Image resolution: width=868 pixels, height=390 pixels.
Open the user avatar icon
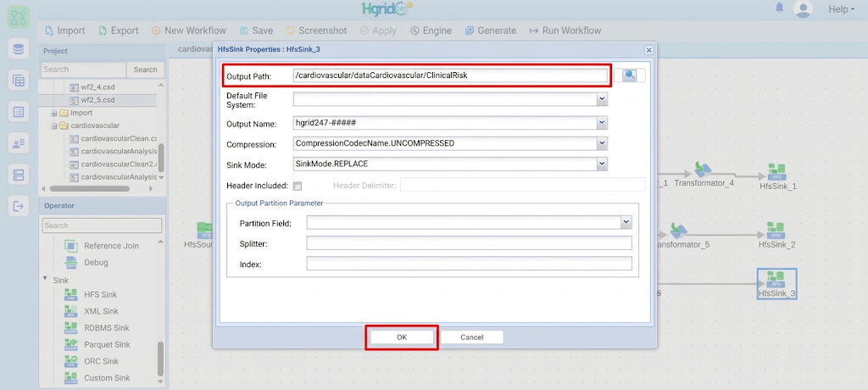click(x=803, y=8)
